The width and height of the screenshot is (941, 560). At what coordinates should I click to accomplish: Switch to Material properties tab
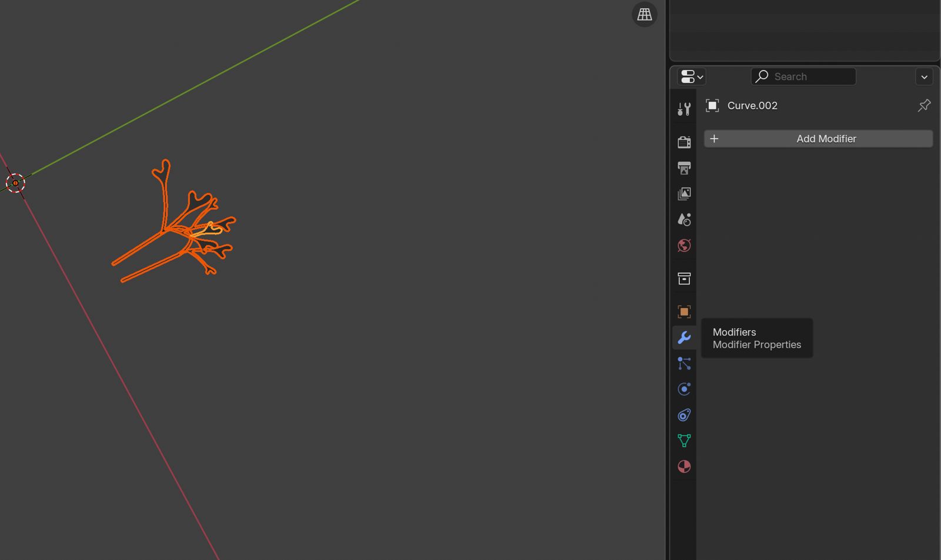tap(684, 467)
